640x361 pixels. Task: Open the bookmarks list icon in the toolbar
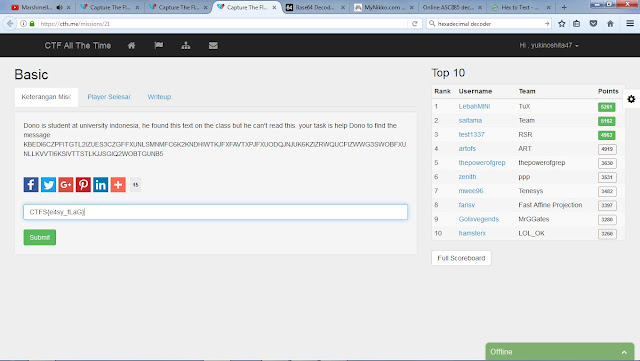coord(576,24)
